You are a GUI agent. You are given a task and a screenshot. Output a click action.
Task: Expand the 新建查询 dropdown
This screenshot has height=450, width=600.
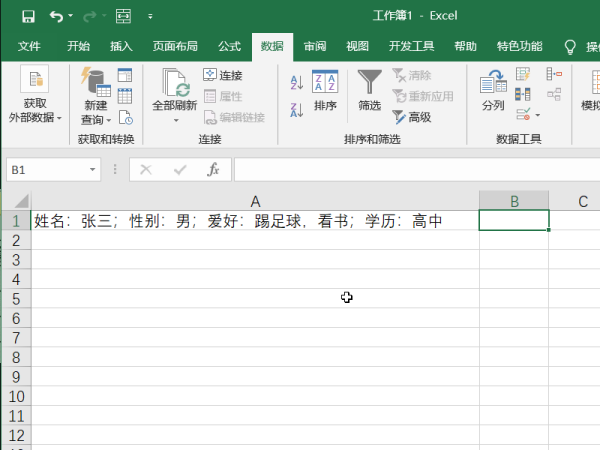(x=95, y=119)
